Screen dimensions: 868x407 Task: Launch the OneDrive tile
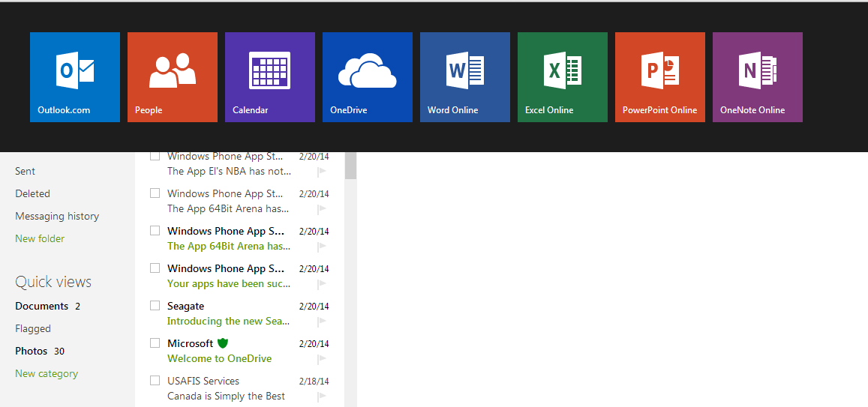[x=367, y=77]
